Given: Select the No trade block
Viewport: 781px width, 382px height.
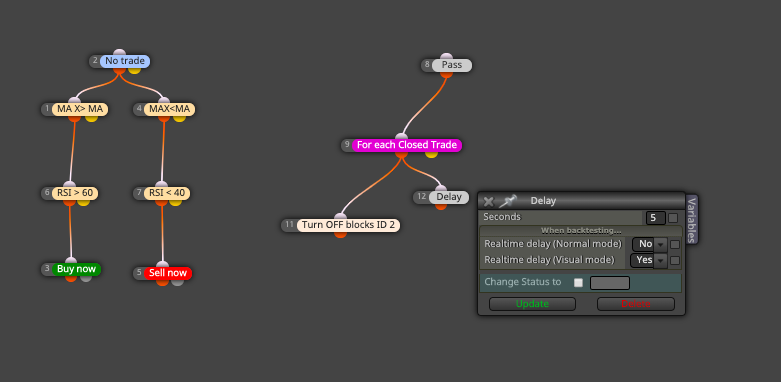Looking at the screenshot, I should coord(125,61).
